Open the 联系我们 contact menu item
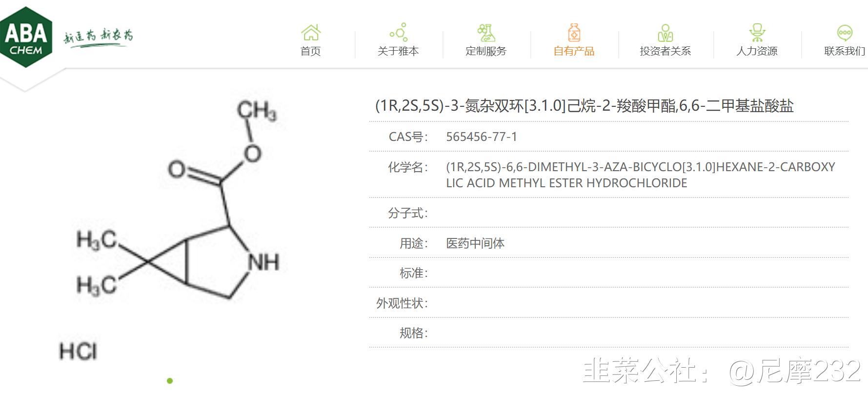The width and height of the screenshot is (868, 394). (844, 51)
